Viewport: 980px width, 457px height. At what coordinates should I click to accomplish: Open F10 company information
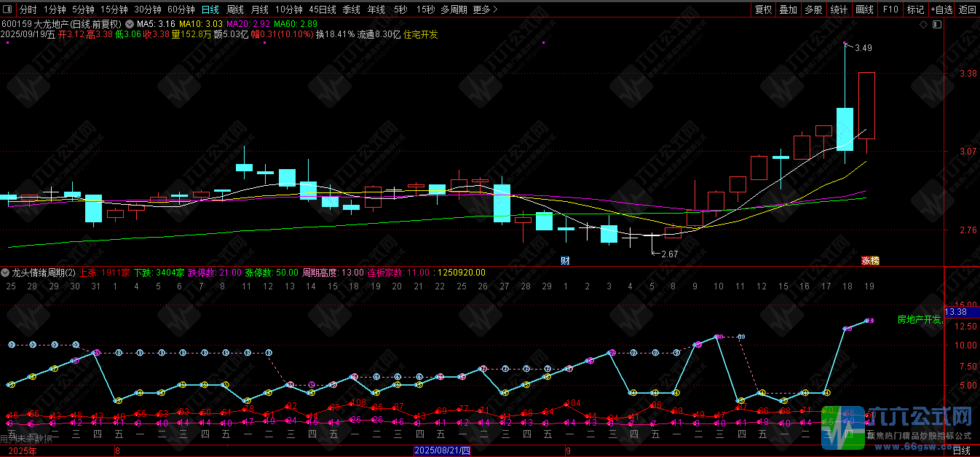890,9
